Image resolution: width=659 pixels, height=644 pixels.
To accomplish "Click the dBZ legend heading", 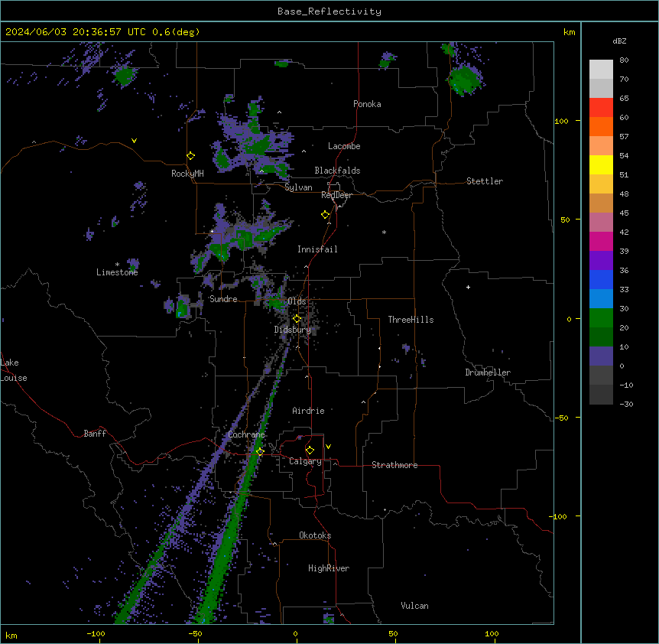I will [x=619, y=41].
